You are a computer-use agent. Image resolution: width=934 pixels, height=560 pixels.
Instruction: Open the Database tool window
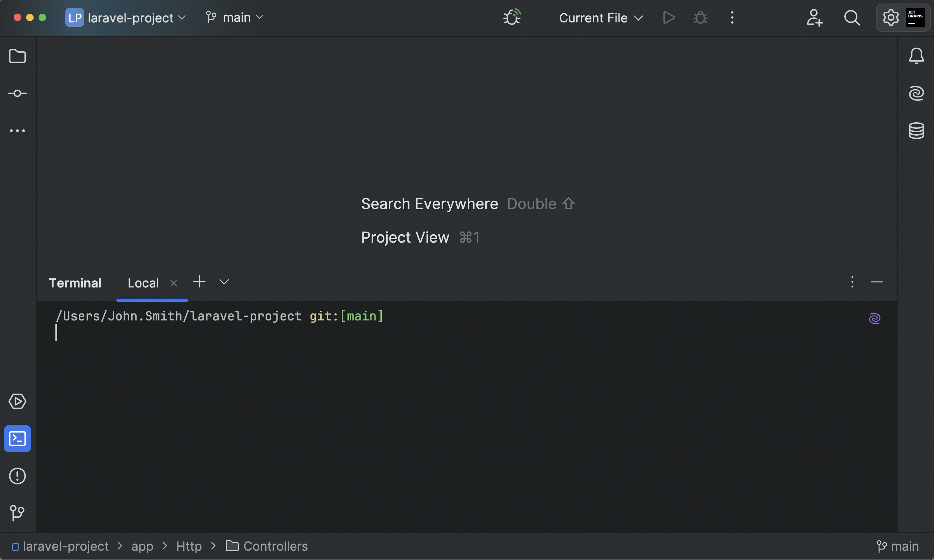(x=916, y=131)
